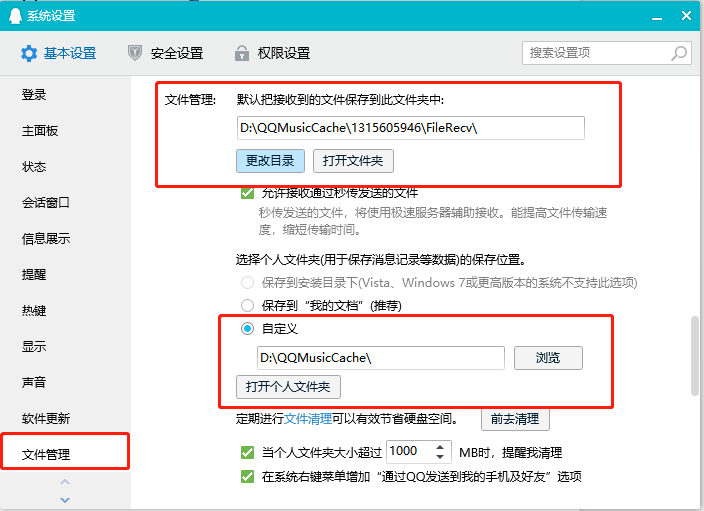Click the sidebar up arrow chevron
This screenshot has width=704, height=511.
(65, 482)
